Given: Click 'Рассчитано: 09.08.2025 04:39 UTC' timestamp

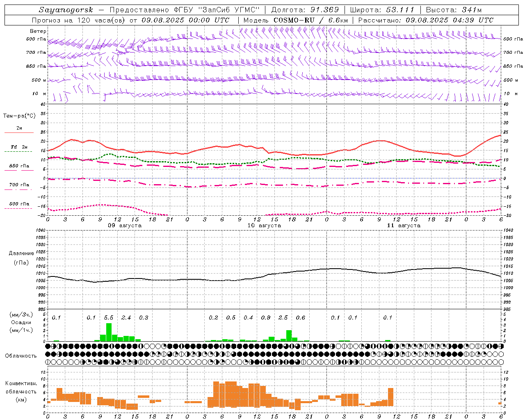Looking at the screenshot, I should pyautogui.click(x=426, y=20).
